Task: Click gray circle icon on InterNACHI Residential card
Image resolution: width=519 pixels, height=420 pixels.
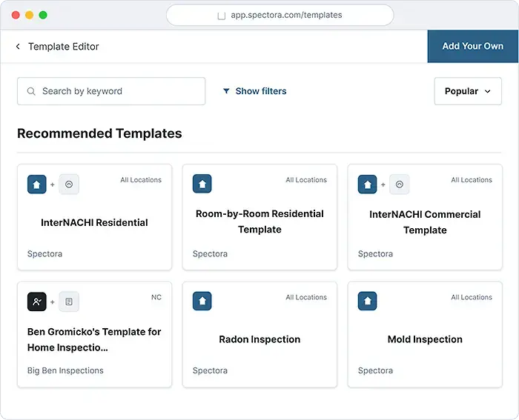Action: tap(69, 184)
